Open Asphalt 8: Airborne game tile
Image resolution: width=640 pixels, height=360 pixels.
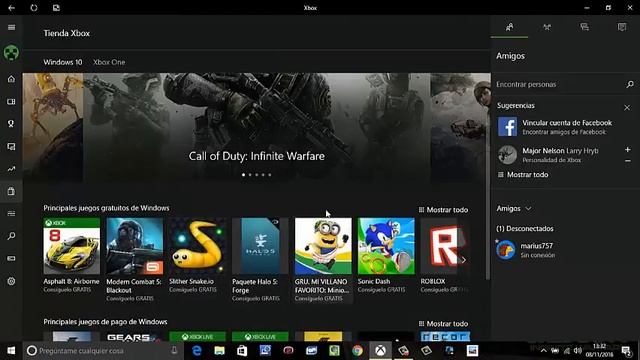pyautogui.click(x=72, y=256)
